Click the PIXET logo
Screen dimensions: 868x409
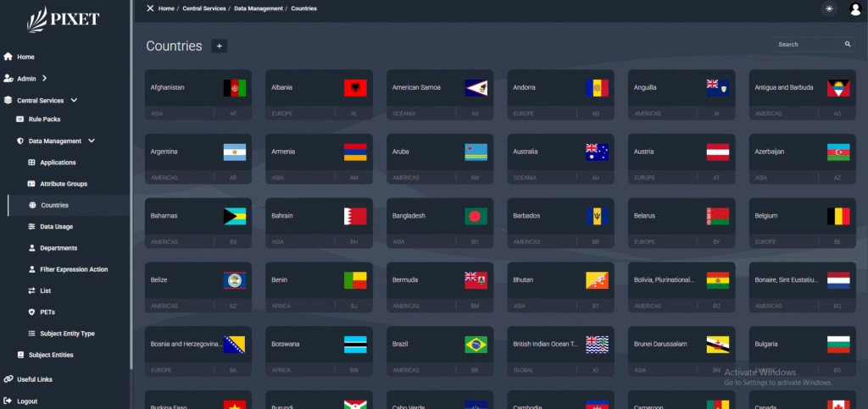coord(64,19)
